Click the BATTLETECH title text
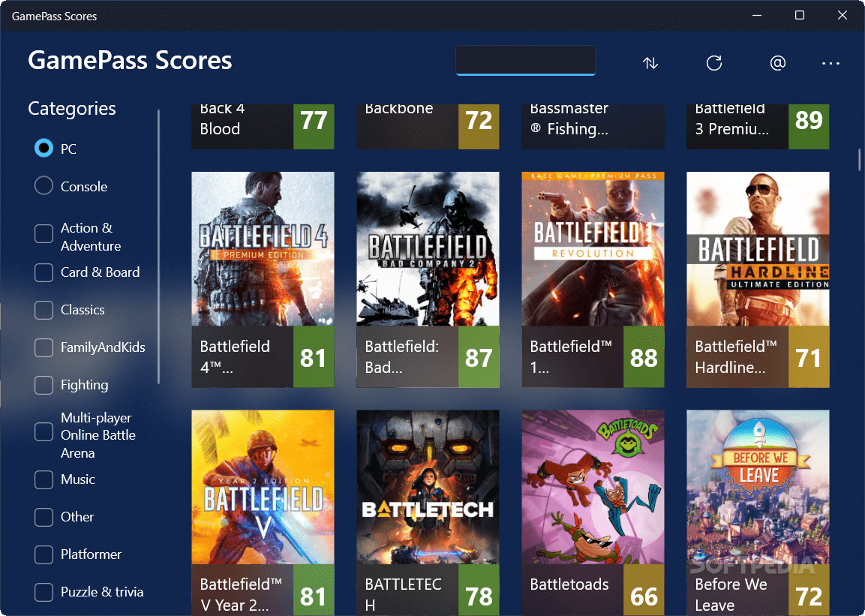This screenshot has height=616, width=865. (404, 594)
